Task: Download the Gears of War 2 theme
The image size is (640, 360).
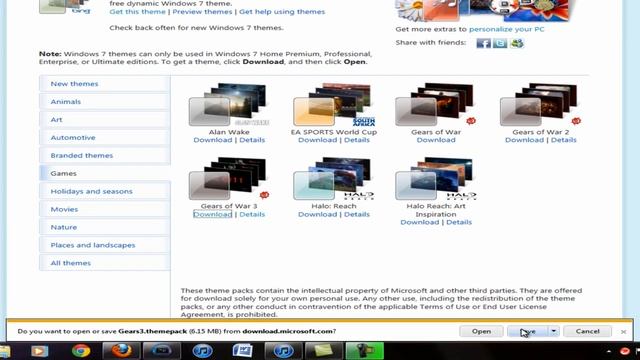Action: pyautogui.click(x=524, y=140)
